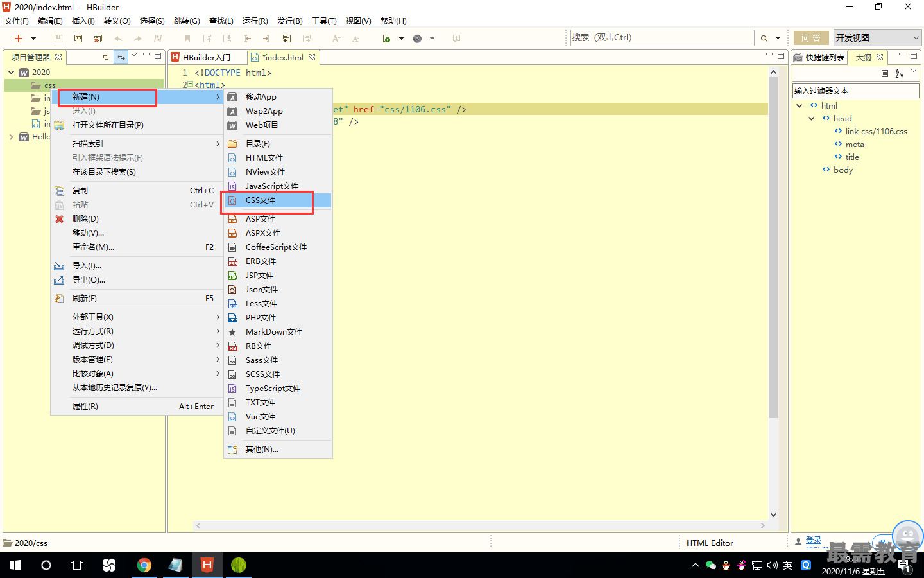Open project manager view menu triangle
The height and width of the screenshot is (578, 924).
(x=134, y=55)
